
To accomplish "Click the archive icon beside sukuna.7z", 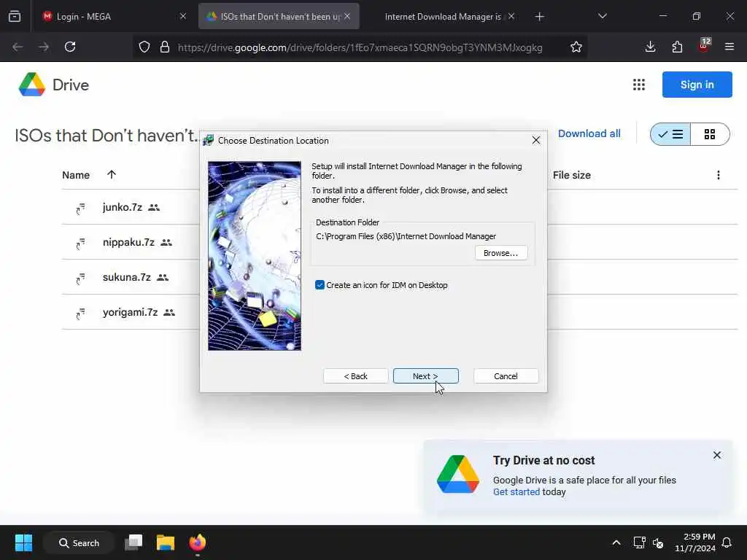I will pyautogui.click(x=80, y=278).
